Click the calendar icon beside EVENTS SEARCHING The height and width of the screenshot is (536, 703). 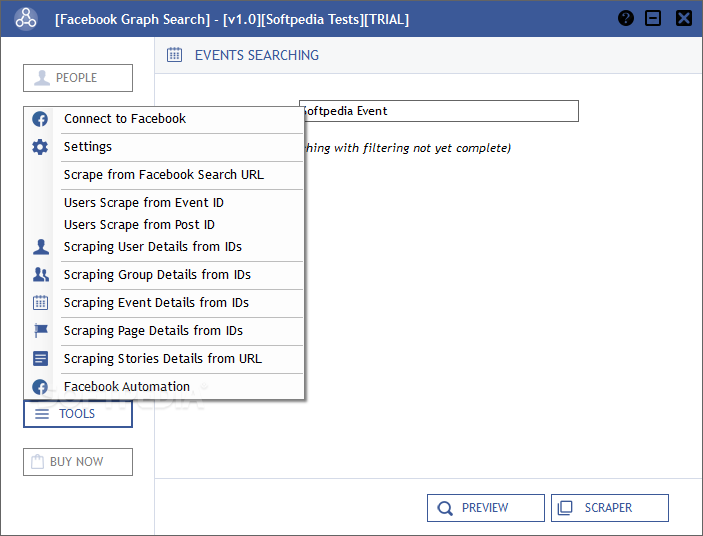click(x=174, y=55)
